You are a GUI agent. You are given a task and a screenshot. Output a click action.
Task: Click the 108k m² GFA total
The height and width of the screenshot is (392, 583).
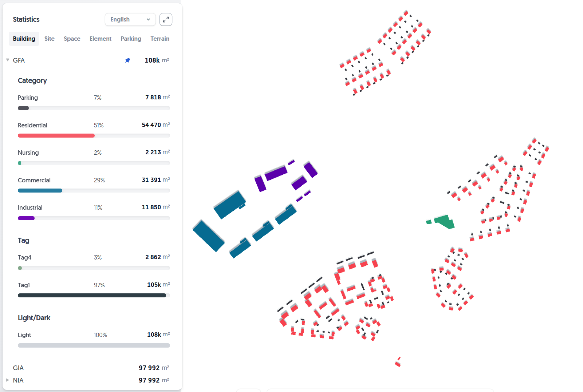click(x=157, y=60)
